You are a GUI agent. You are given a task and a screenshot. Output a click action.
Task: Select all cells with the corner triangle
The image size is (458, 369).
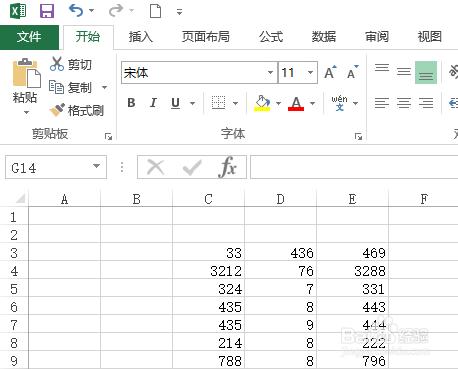20,199
